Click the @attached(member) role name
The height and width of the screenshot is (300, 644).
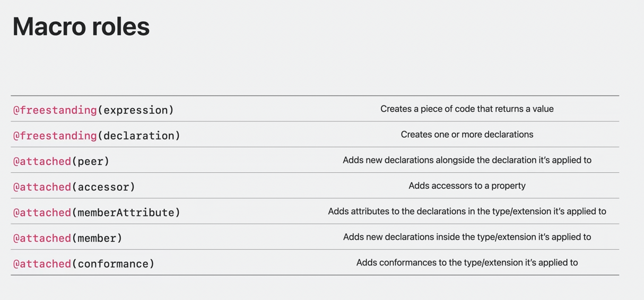tap(67, 238)
